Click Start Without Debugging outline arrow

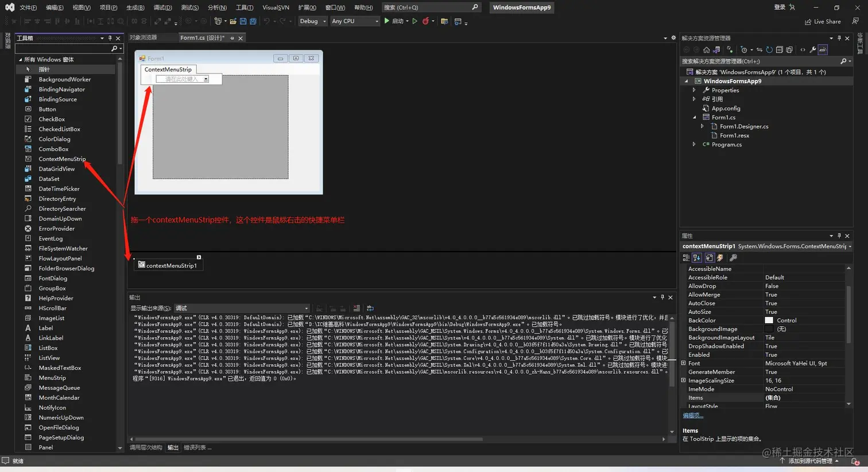[415, 21]
